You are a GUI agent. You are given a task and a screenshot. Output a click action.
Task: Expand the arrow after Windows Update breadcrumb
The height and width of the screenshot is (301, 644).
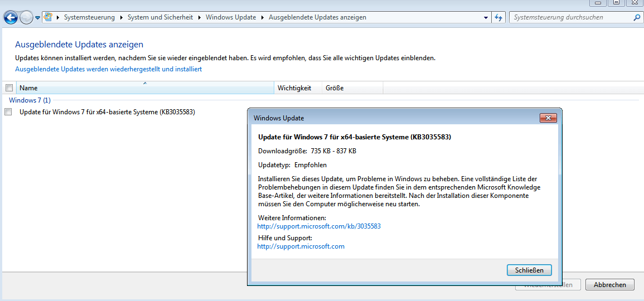pyautogui.click(x=263, y=18)
